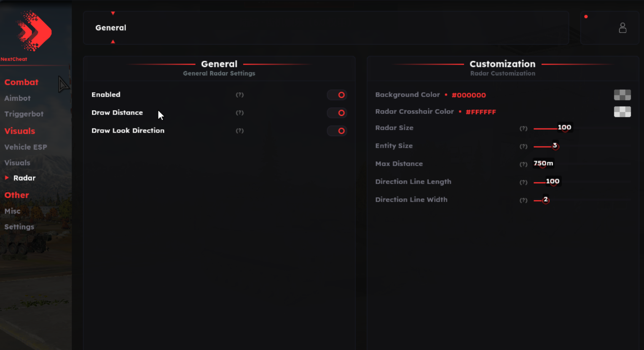Image resolution: width=644 pixels, height=350 pixels.
Task: Click help icon for Draw Look Direction
Action: (x=240, y=131)
